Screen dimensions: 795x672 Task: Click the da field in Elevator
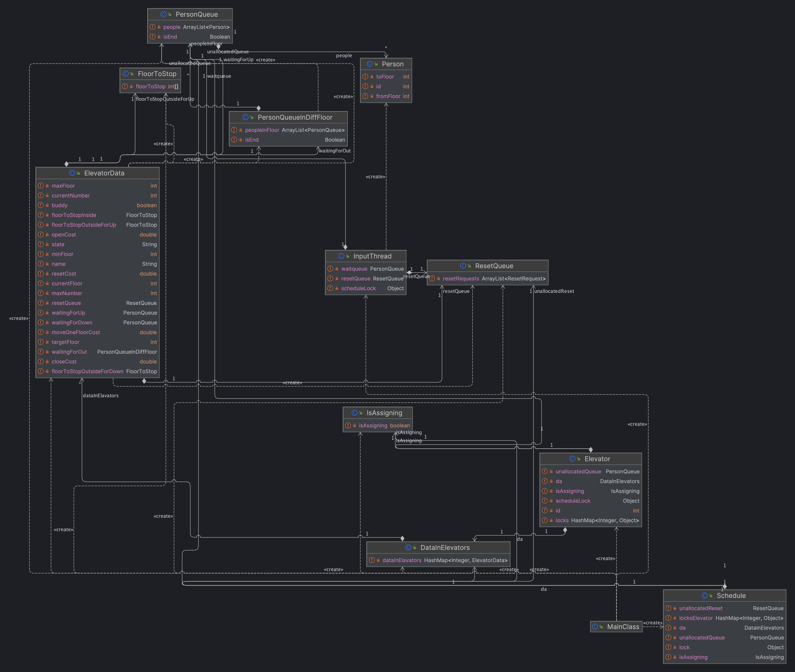pos(591,481)
